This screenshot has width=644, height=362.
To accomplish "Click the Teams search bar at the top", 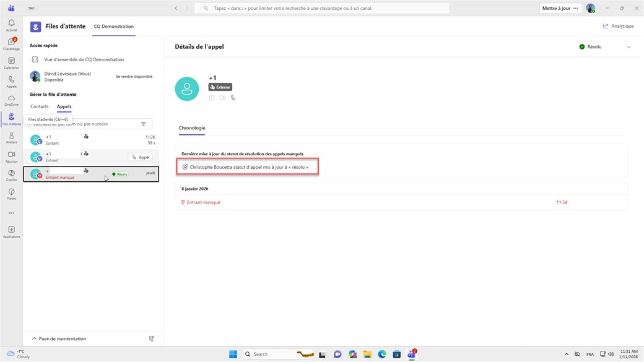I will 322,9.
